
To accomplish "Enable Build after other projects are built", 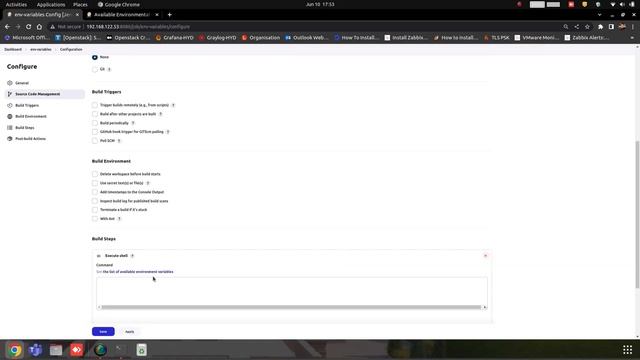I will tap(95, 114).
